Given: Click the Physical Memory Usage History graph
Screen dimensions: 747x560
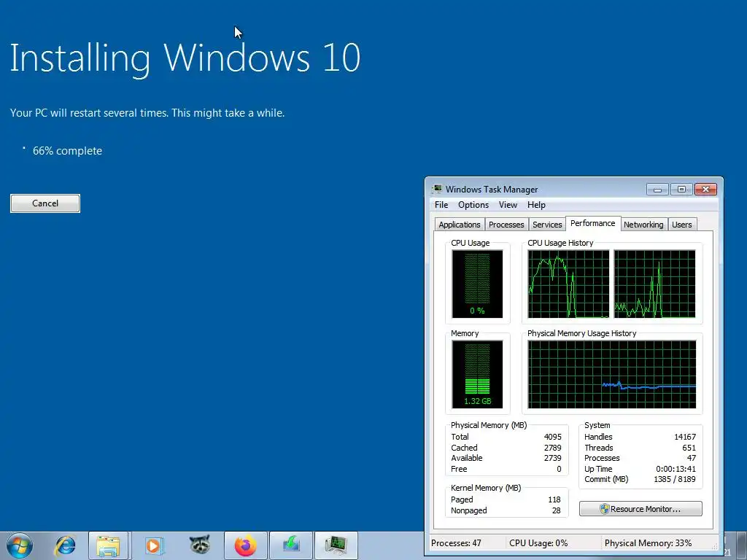Looking at the screenshot, I should coord(612,374).
